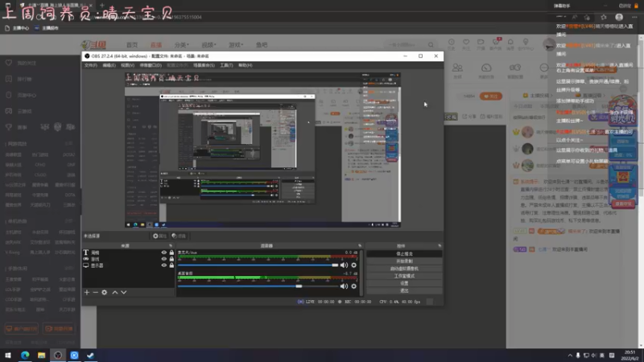Click the studio mode button in Controls
The height and width of the screenshot is (362, 644).
click(x=404, y=276)
